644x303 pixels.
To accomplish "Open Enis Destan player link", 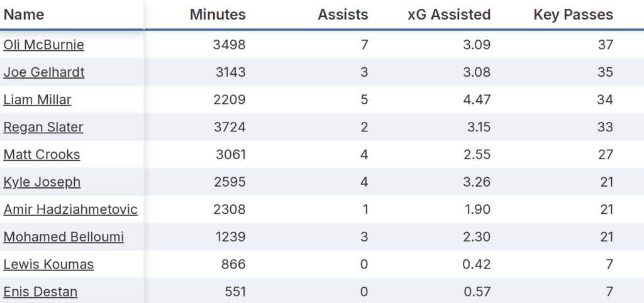I will click(40, 292).
